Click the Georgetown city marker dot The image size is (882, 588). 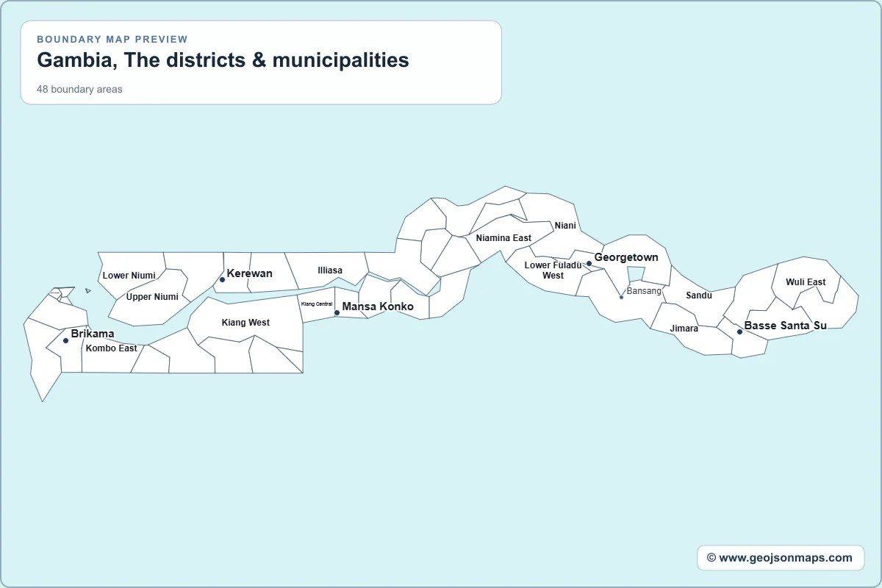pos(589,263)
